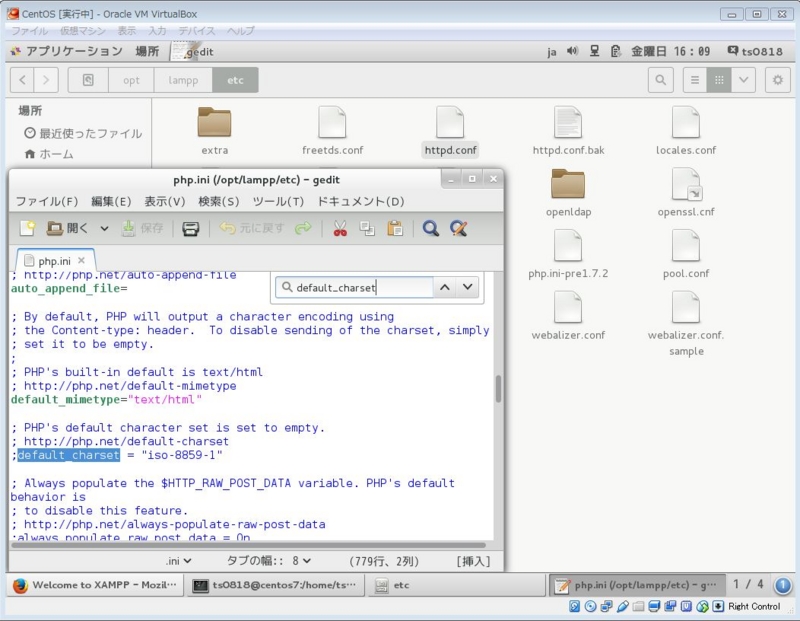Click the default_charset search field
The image size is (800, 621).
[354, 287]
